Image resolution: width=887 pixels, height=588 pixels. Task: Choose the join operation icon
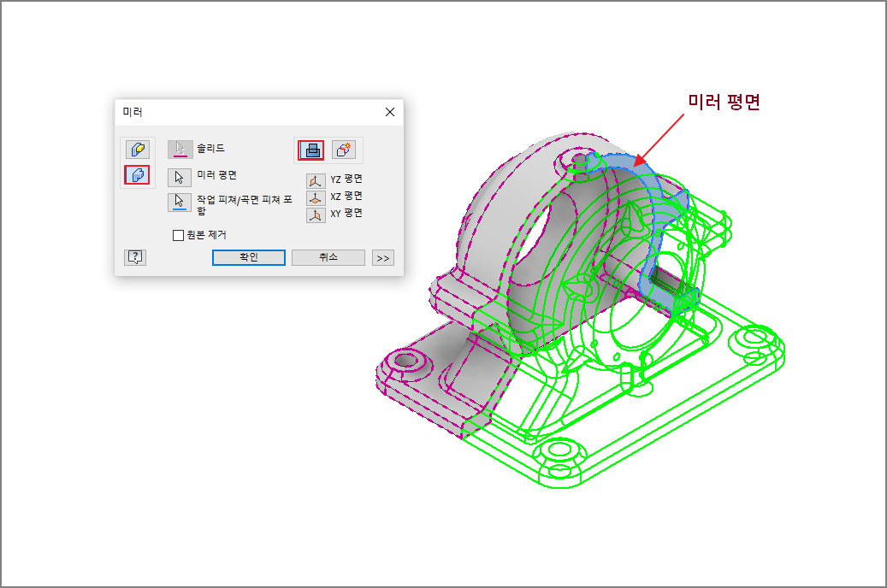(x=311, y=150)
